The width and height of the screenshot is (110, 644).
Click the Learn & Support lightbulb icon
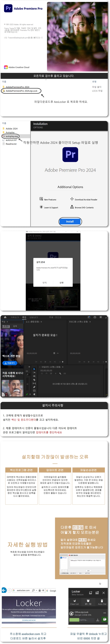coord(41,207)
